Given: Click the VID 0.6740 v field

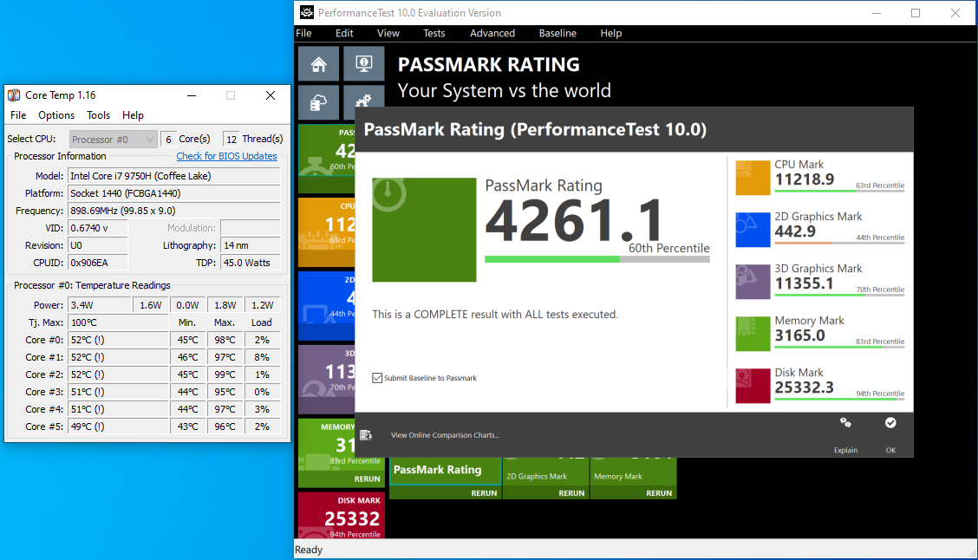Looking at the screenshot, I should [x=97, y=228].
